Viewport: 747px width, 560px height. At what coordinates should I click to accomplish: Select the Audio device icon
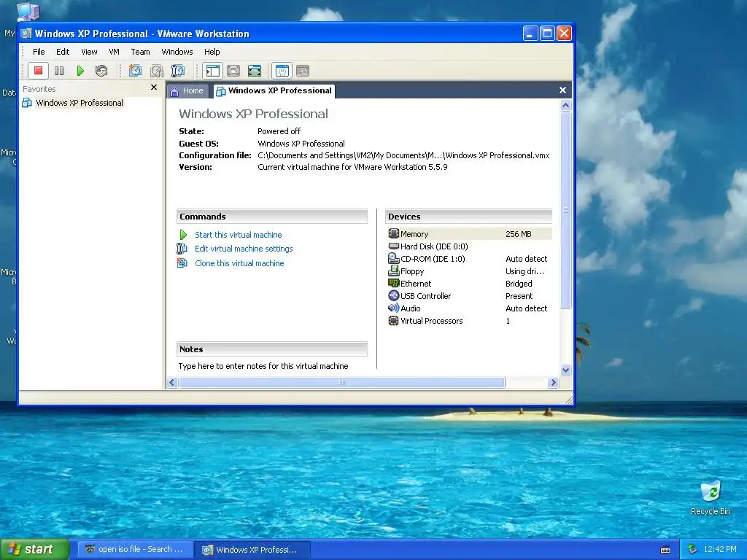393,308
